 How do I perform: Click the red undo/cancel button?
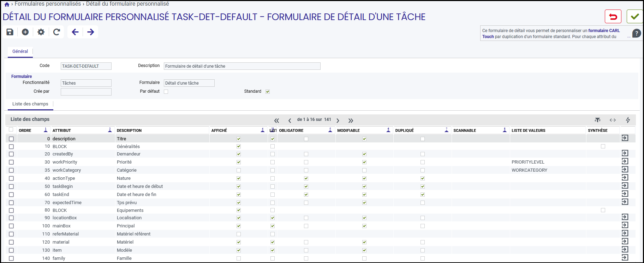[613, 17]
